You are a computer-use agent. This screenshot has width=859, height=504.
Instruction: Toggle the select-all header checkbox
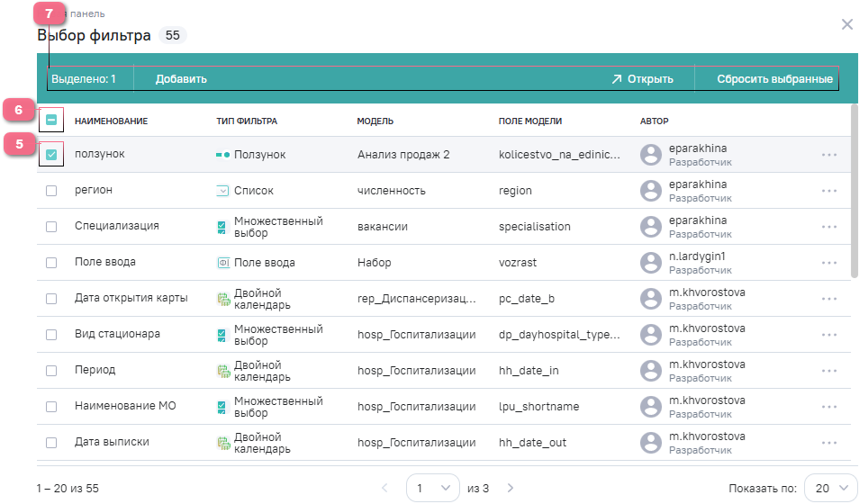51,120
